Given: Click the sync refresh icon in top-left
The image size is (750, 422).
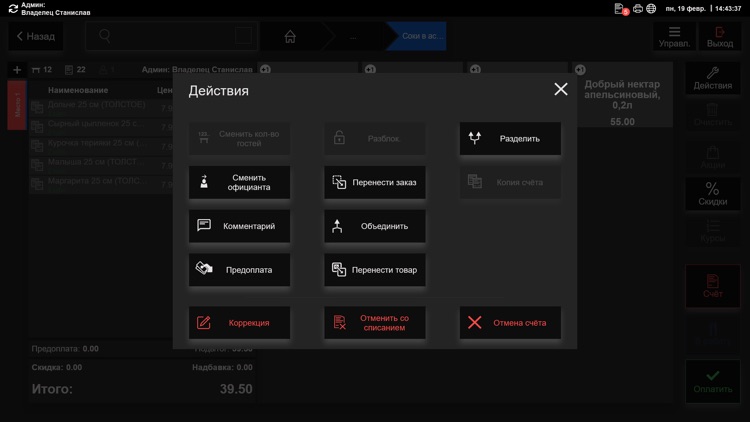Looking at the screenshot, I should click(x=13, y=9).
